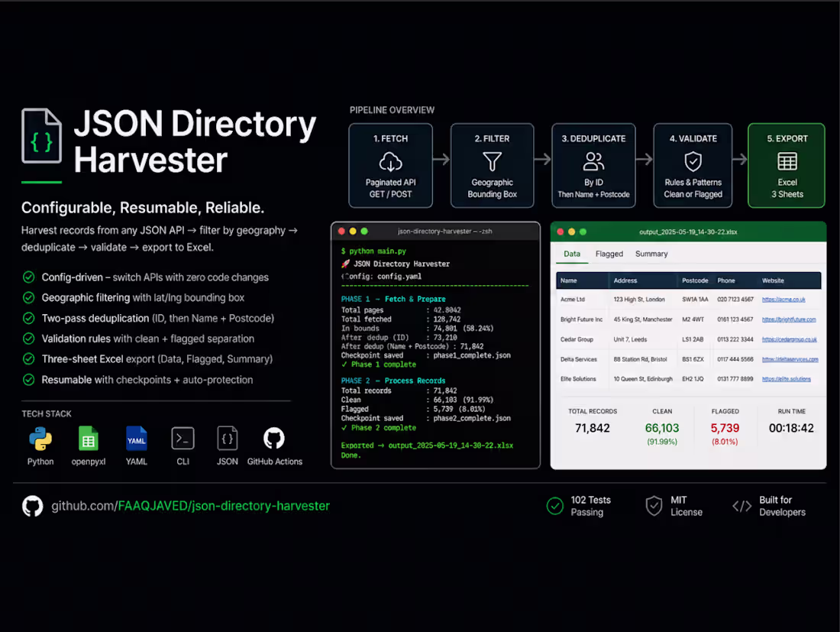Switch to the Flagged sheet tab
This screenshot has width=840, height=632.
tap(609, 254)
